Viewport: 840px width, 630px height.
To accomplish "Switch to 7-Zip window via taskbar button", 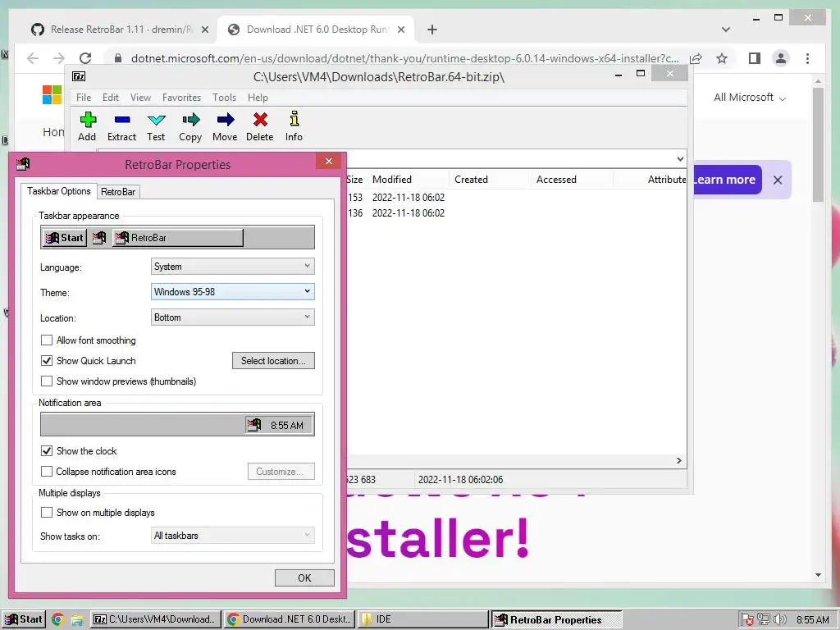I will pos(156,619).
